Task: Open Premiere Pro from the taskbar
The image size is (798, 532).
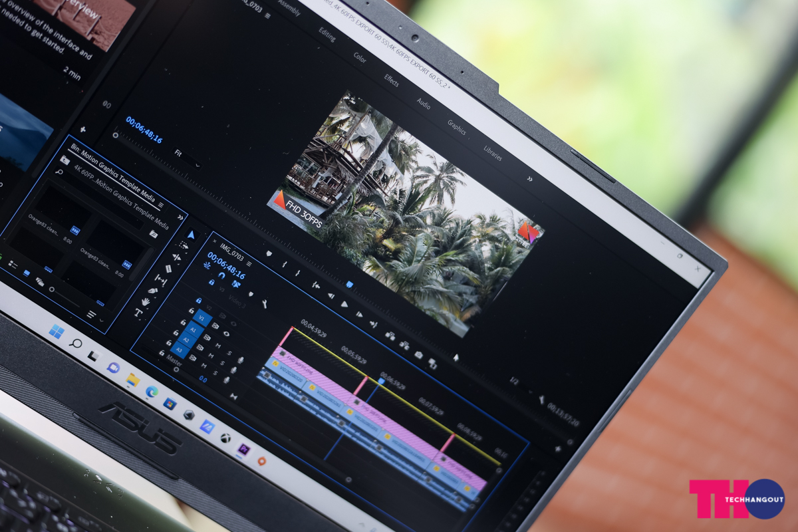Action: [243, 450]
